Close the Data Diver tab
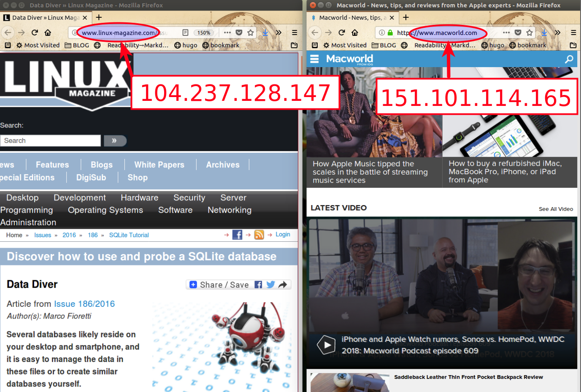The image size is (581, 392). [x=85, y=18]
